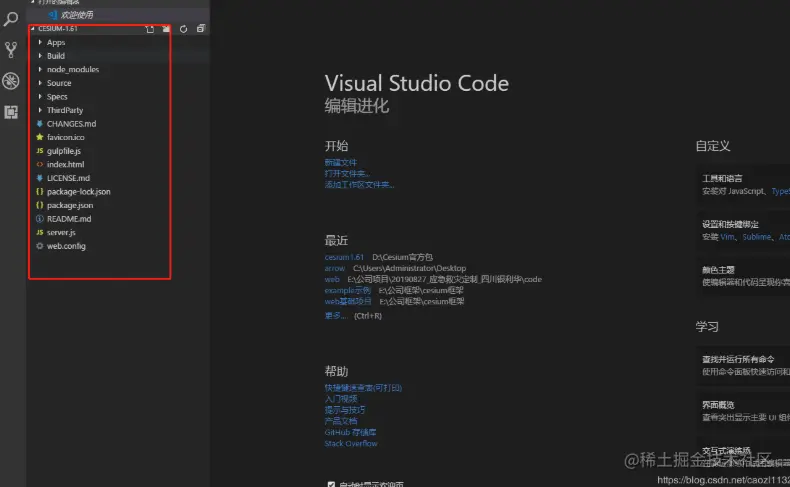Open the 入门视频 help link

341,399
